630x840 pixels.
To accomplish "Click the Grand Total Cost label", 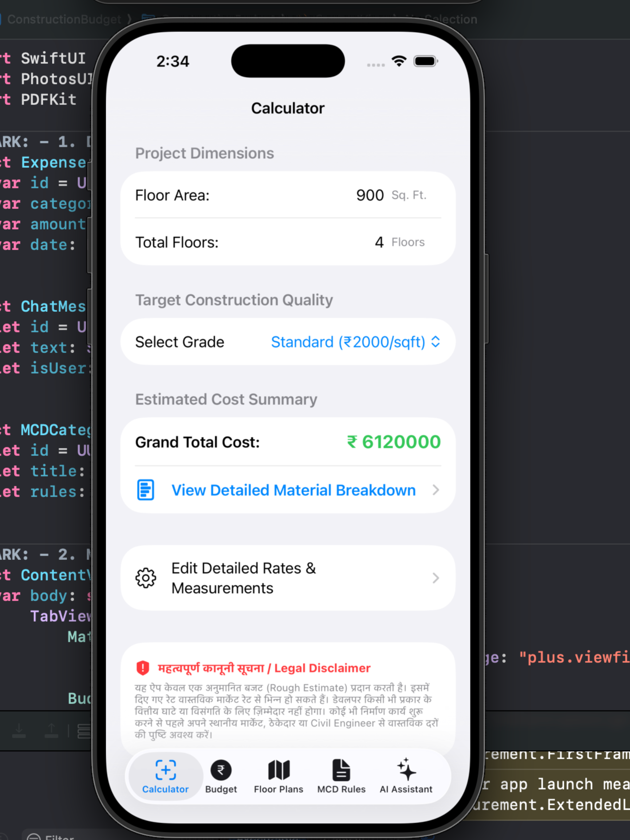I will 197,442.
